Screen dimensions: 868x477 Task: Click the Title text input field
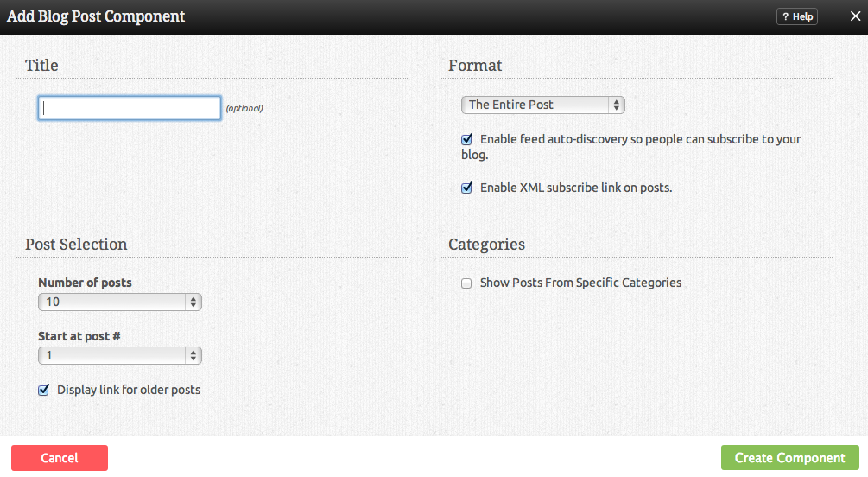click(130, 107)
